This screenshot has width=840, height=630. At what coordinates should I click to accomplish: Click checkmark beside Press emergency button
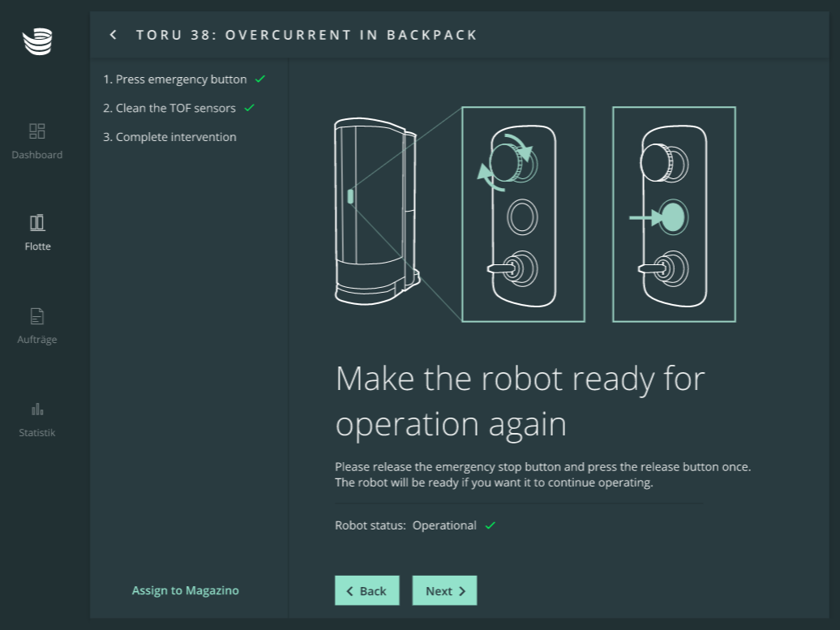click(x=260, y=79)
